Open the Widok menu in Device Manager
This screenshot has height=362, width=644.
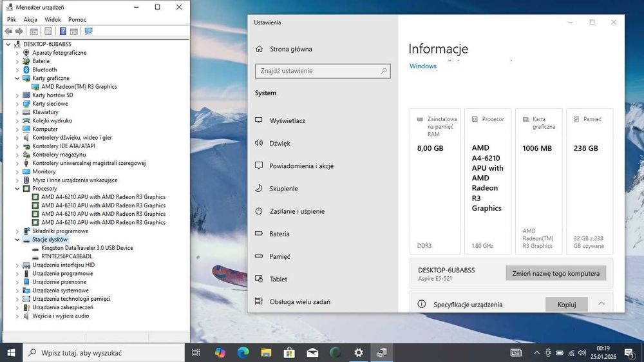tap(53, 19)
